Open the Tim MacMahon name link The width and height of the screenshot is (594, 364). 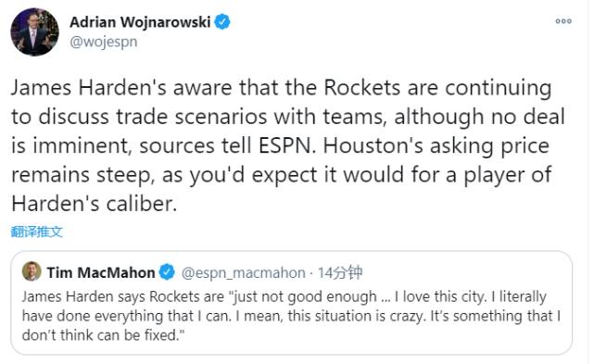[101, 272]
